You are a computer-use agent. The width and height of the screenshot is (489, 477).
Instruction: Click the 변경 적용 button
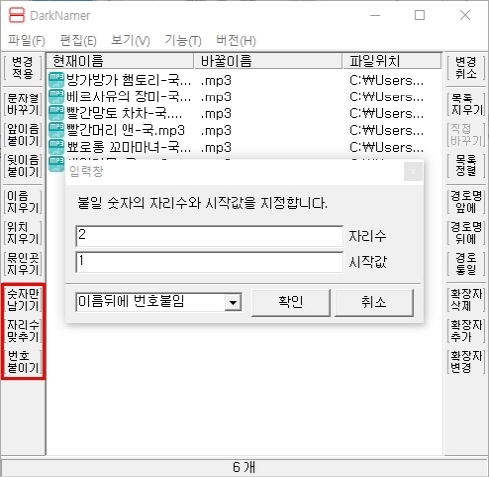click(x=23, y=68)
